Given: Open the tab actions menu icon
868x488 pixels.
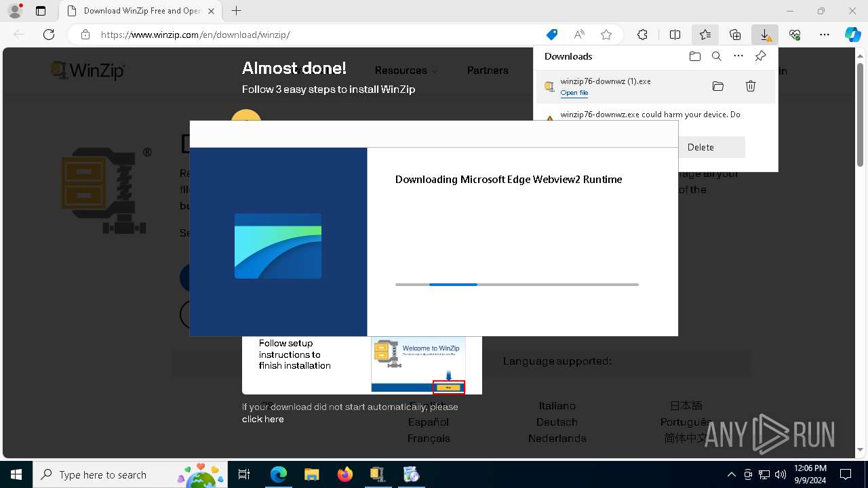Looking at the screenshot, I should click(x=41, y=11).
